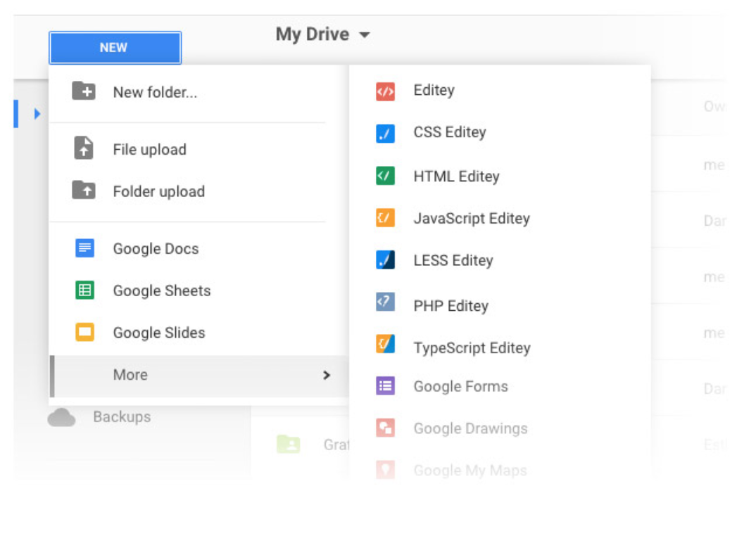Select New folder... menu entry
This screenshot has height=550, width=756.
155,92
